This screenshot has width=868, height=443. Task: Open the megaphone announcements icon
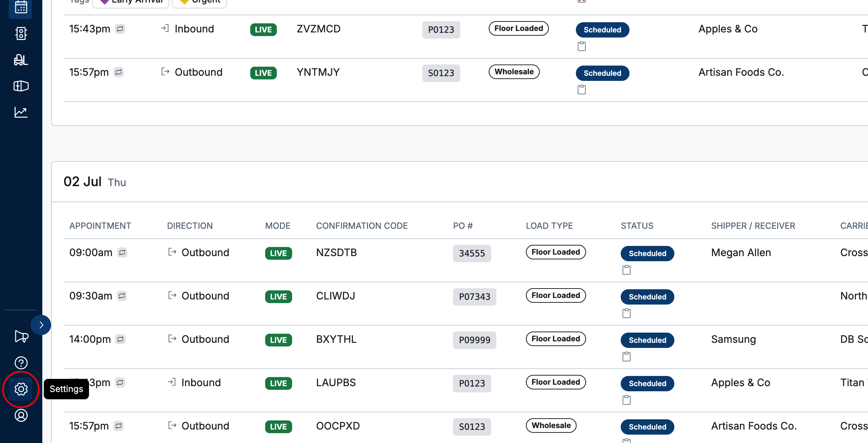point(21,336)
